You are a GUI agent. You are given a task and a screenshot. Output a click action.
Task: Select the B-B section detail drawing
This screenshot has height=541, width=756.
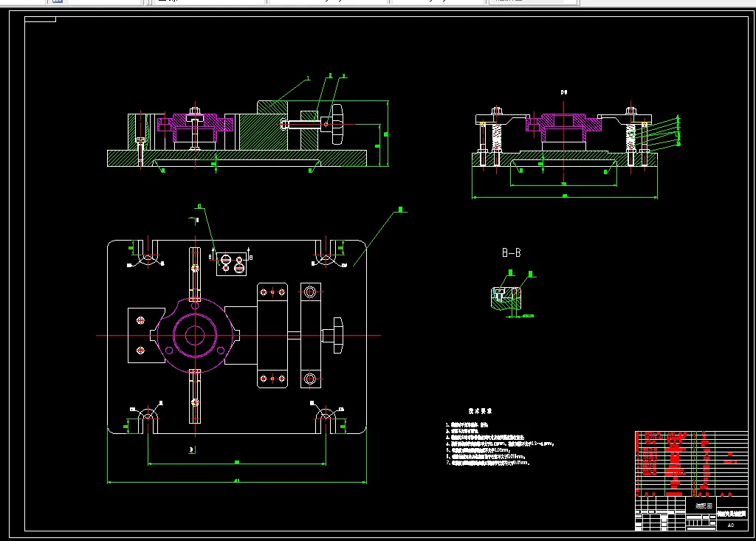[506, 298]
